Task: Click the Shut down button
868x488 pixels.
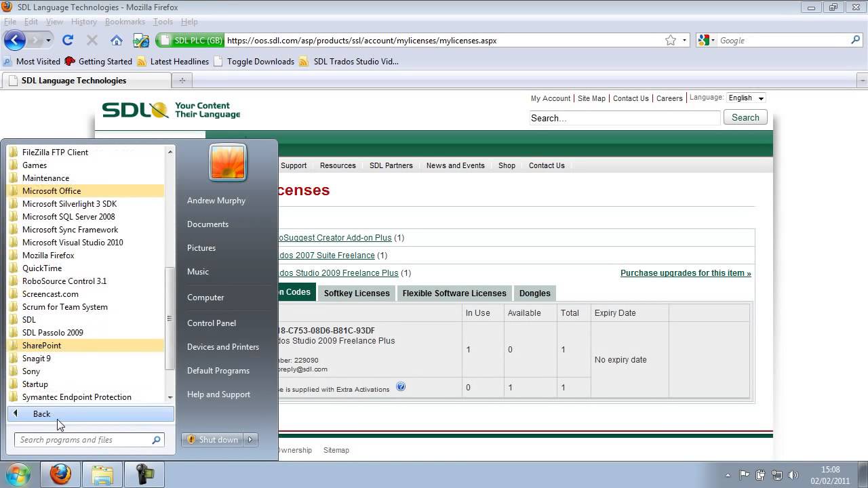Action: (212, 440)
